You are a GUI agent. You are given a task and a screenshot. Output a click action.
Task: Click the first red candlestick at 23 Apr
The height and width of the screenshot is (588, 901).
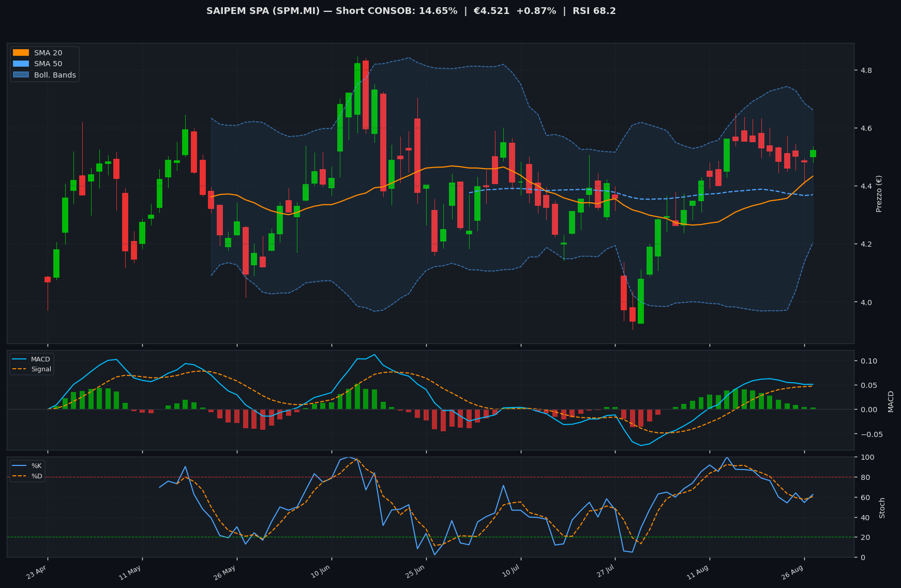click(48, 279)
